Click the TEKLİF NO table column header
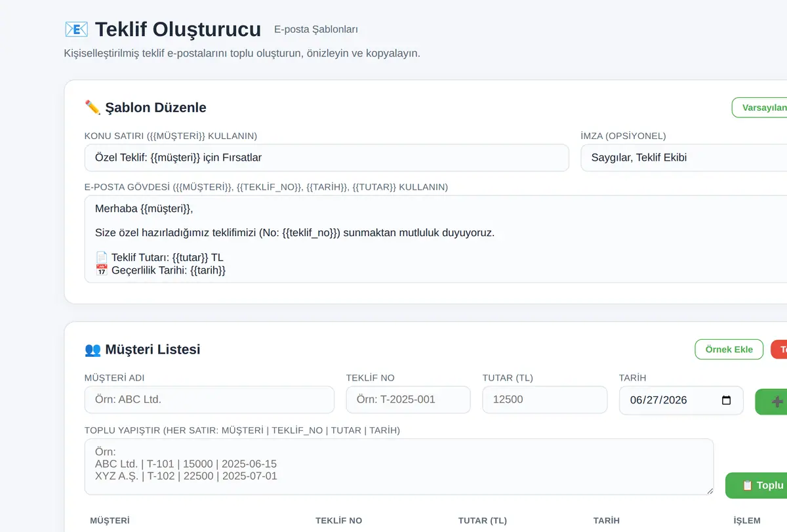 [338, 521]
